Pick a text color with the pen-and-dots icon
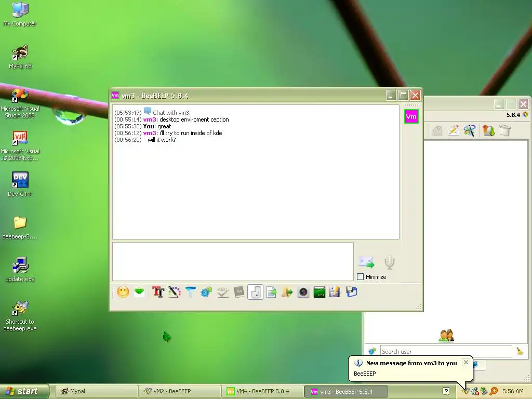Screen dimensions: 532x399 click(175, 292)
